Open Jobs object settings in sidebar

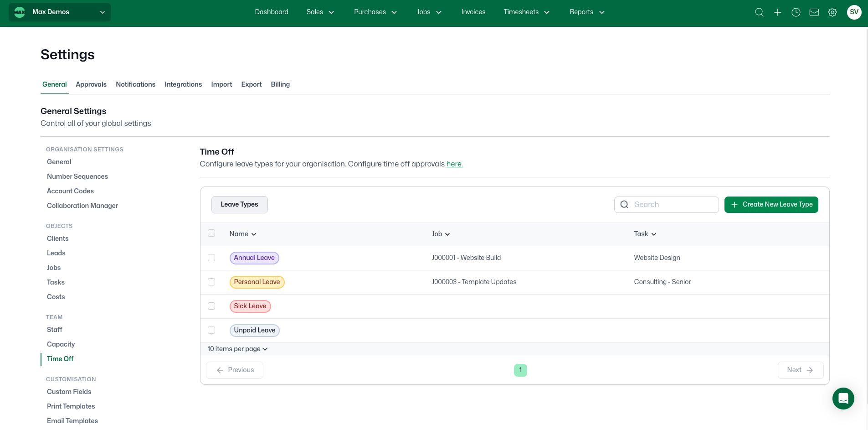coord(54,268)
